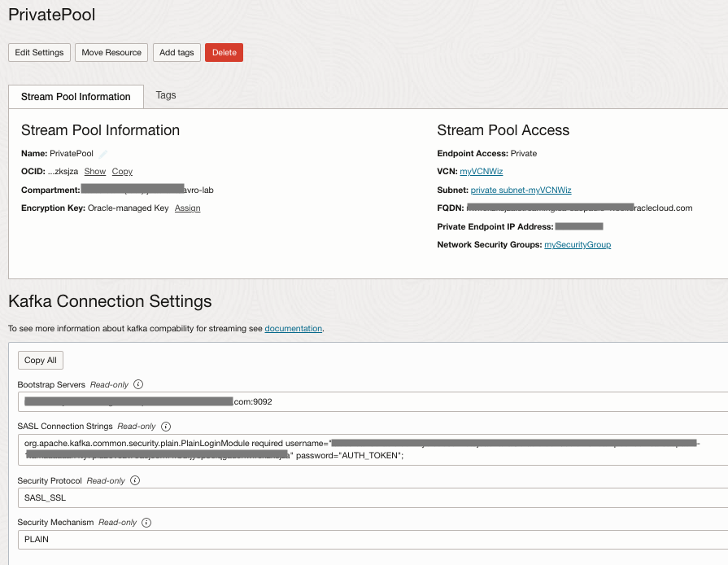The image size is (728, 565).
Task: Click the Copy All button
Action: point(41,360)
